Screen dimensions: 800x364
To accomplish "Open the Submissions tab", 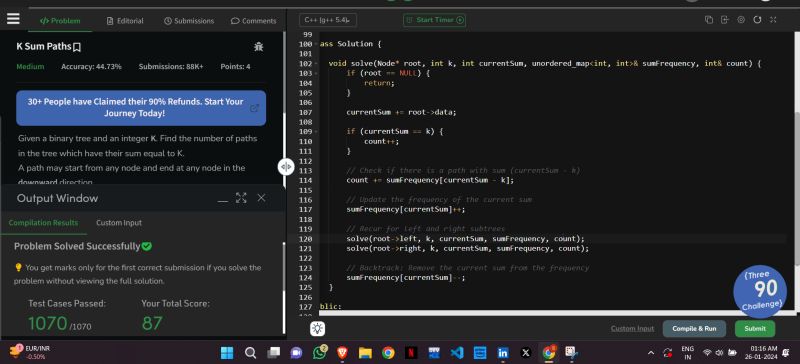I will click(x=189, y=21).
